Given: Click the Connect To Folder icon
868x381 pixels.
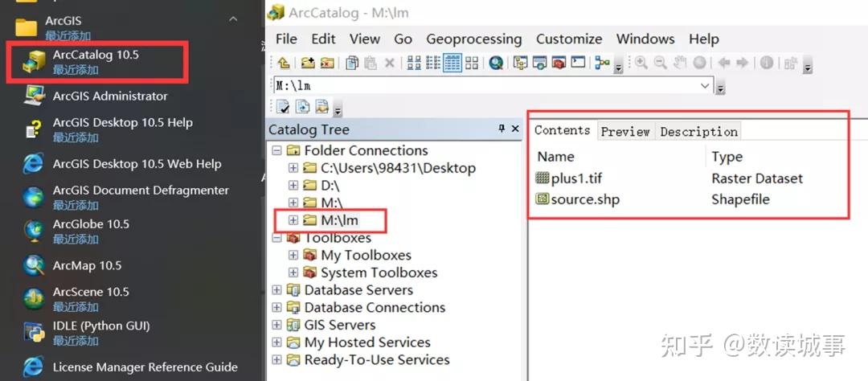Looking at the screenshot, I should click(308, 63).
